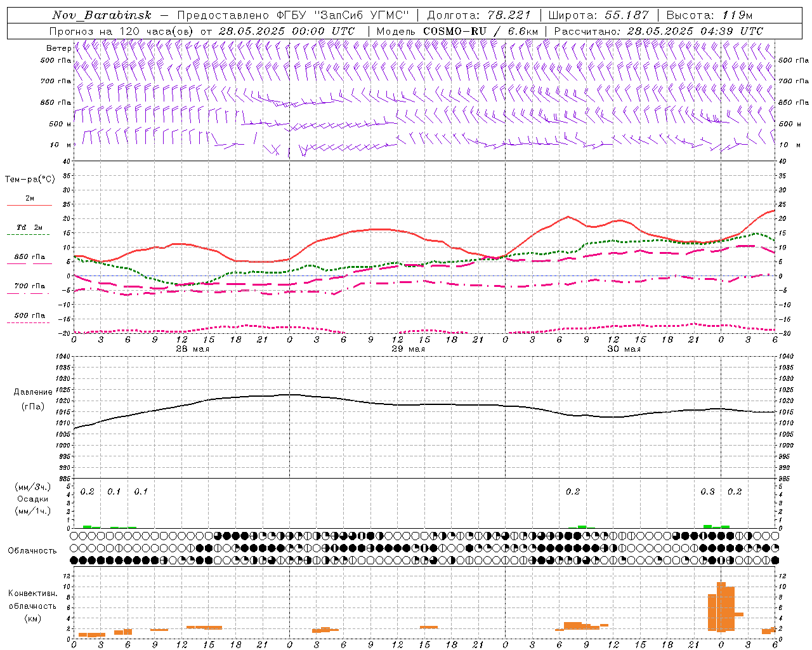Select the 850 гПа temperature legend entry
This screenshot has height=650, width=812.
tap(29, 259)
